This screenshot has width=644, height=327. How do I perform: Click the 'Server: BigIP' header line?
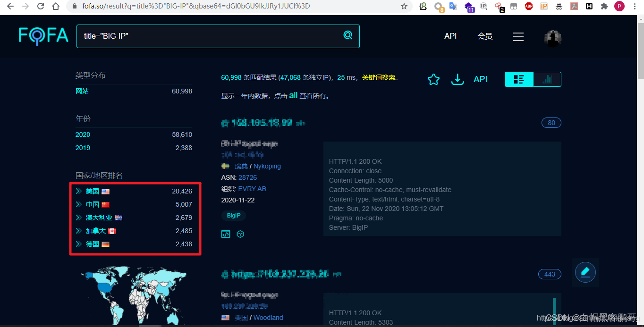click(x=348, y=227)
